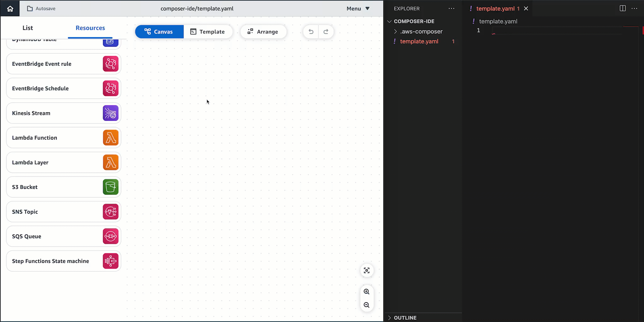This screenshot has width=644, height=322.
Task: Click the Kinesis Stream icon
Action: pos(111,113)
